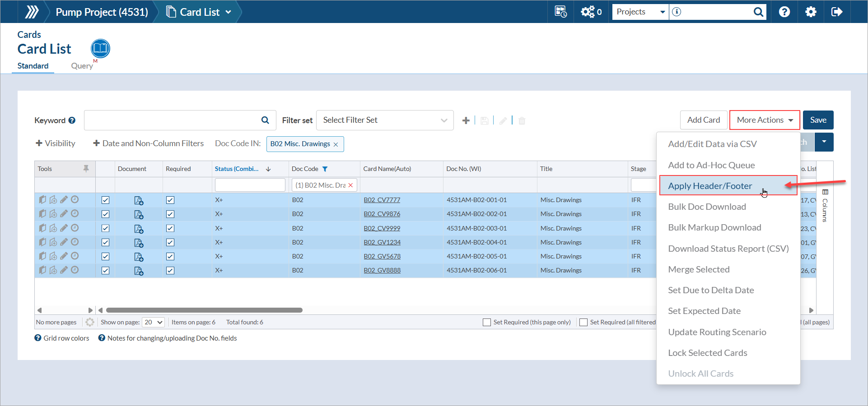
Task: Click the help question mark icon in top bar
Action: point(784,12)
